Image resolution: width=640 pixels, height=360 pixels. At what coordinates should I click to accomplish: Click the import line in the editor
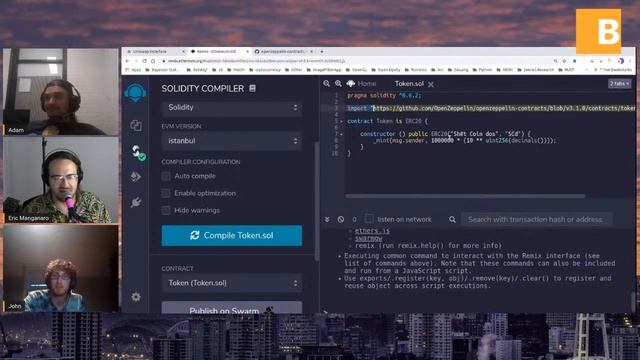tap(491, 108)
